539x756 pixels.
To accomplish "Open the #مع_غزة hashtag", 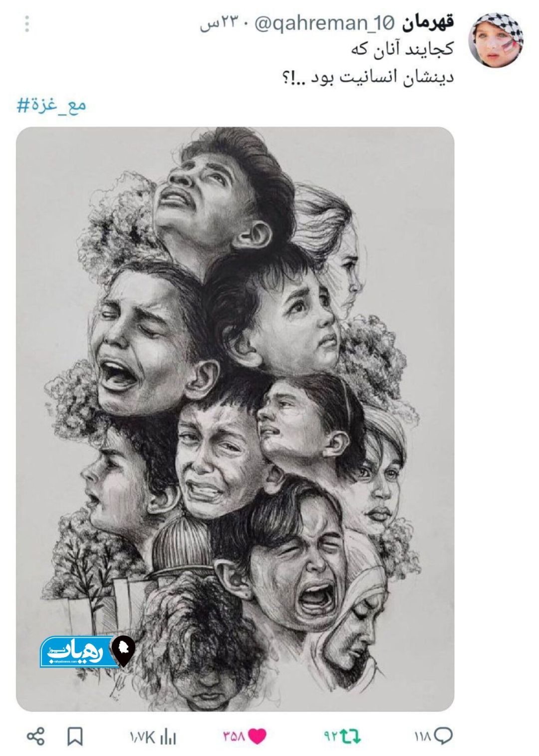I will pyautogui.click(x=51, y=105).
